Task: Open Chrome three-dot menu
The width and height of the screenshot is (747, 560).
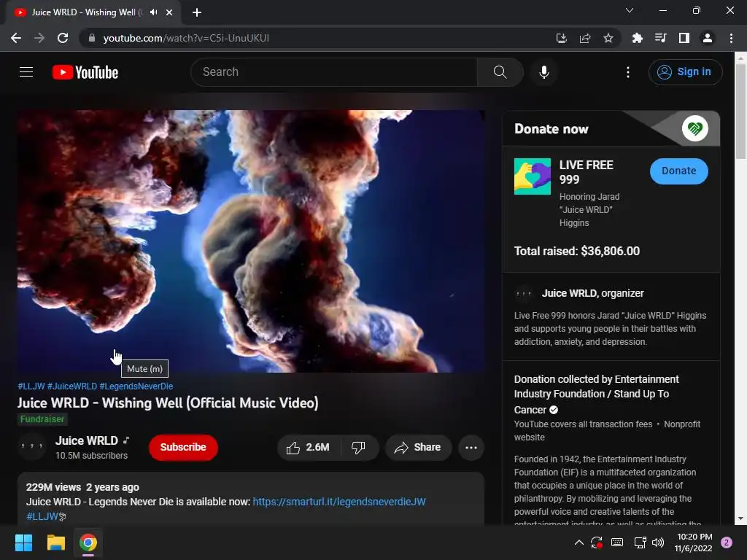Action: [x=731, y=38]
